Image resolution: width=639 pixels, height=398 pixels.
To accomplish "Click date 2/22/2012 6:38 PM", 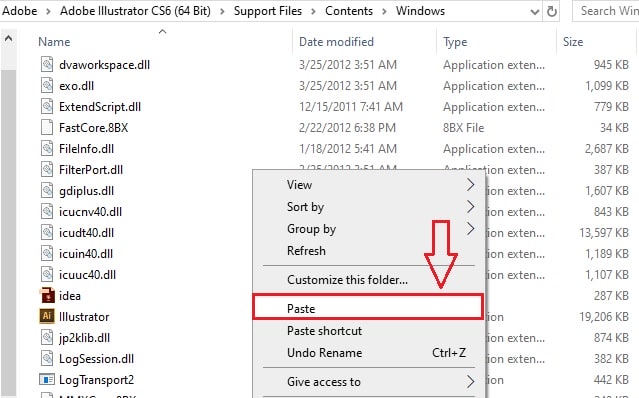I will tap(347, 128).
